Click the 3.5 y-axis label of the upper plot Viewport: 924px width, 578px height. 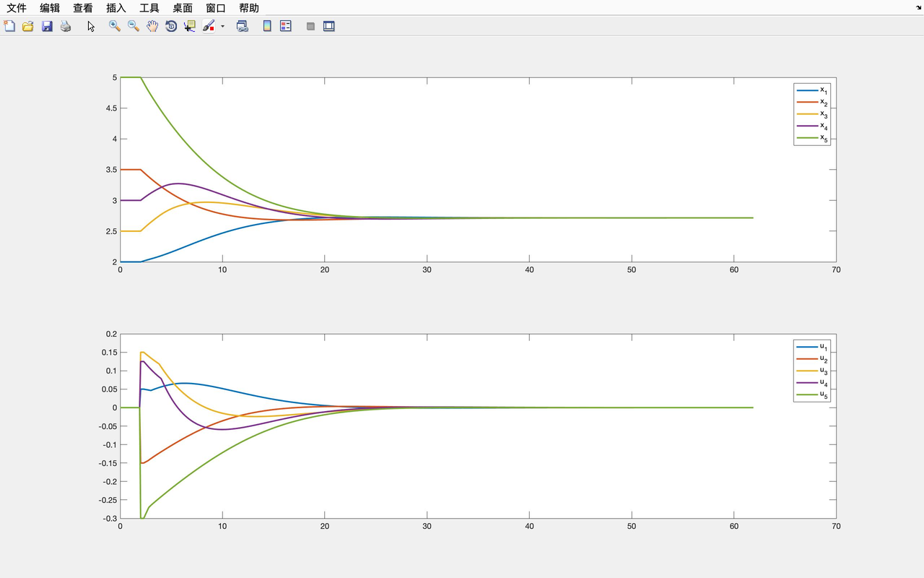(111, 170)
